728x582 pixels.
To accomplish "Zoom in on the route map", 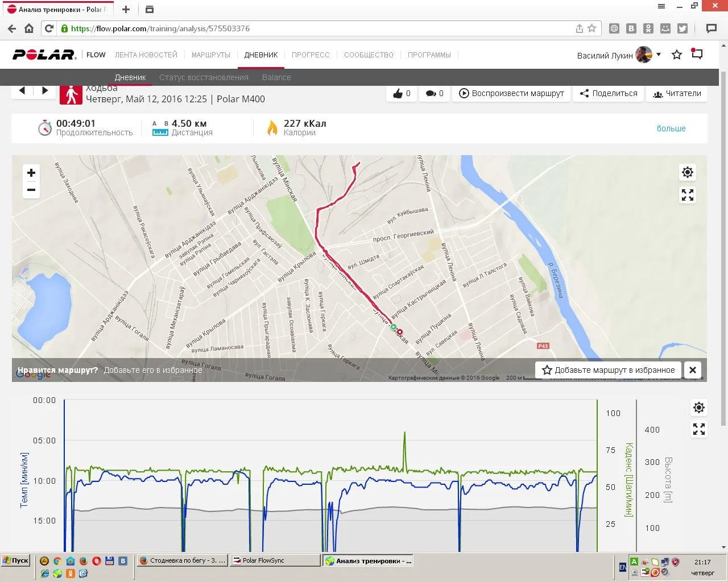I will [x=31, y=173].
